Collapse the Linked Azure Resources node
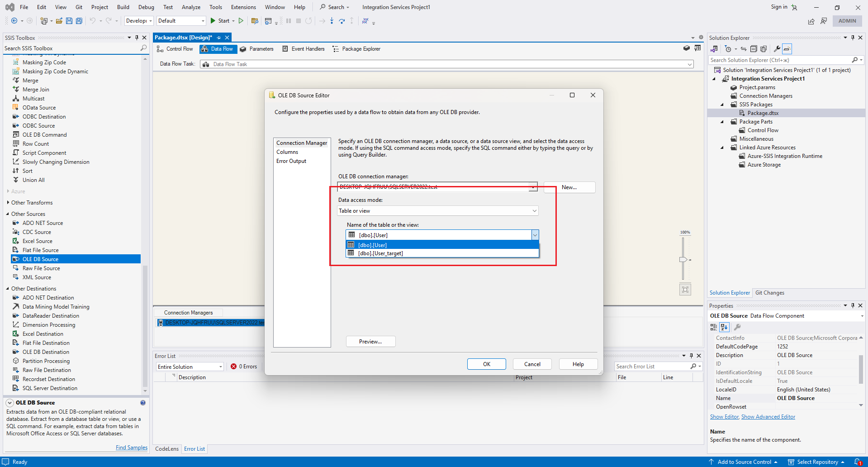This screenshot has width=868, height=467. point(722,148)
